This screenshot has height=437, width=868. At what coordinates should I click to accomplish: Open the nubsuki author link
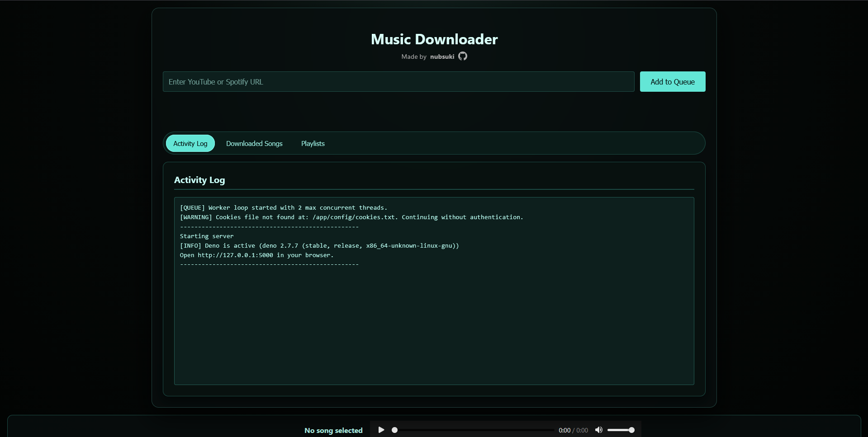click(x=442, y=56)
